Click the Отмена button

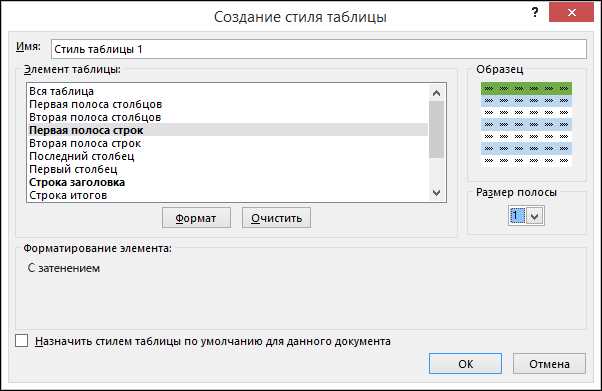click(x=549, y=364)
